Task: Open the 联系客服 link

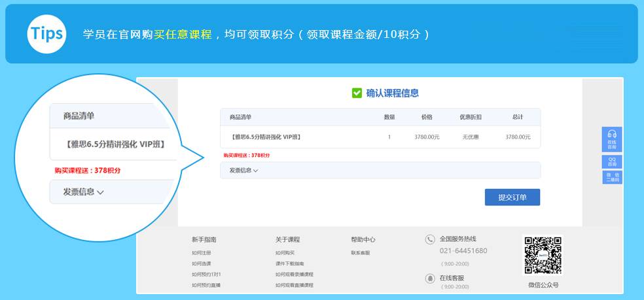Action: click(x=360, y=253)
